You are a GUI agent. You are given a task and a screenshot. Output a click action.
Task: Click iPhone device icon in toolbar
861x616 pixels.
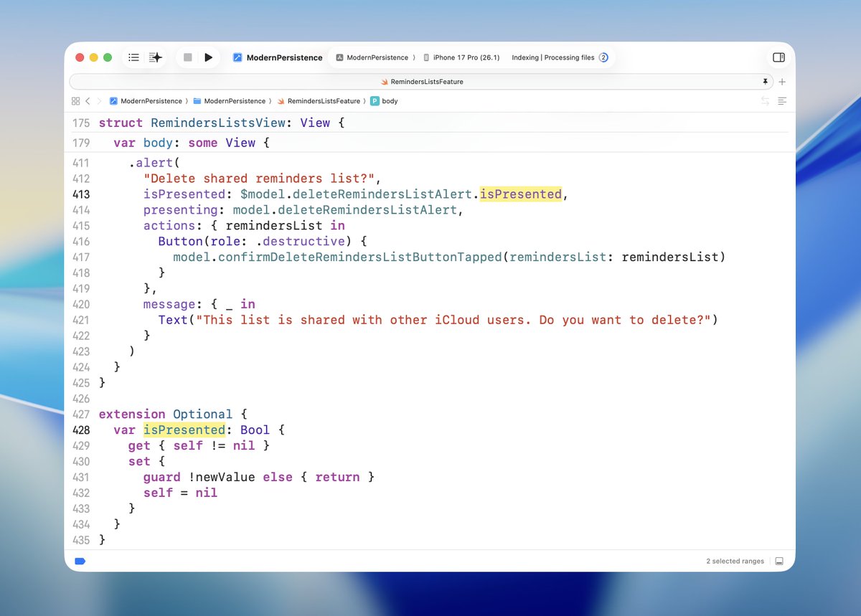426,57
